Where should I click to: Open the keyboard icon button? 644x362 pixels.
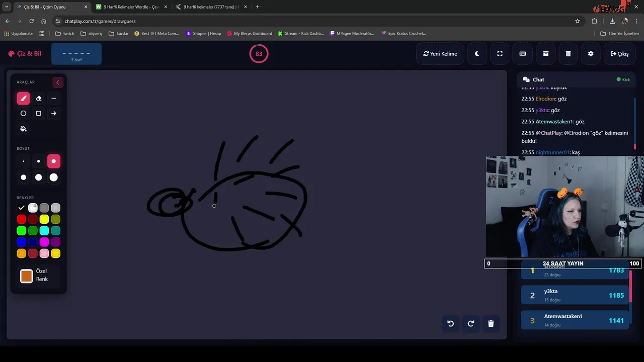pos(523,54)
